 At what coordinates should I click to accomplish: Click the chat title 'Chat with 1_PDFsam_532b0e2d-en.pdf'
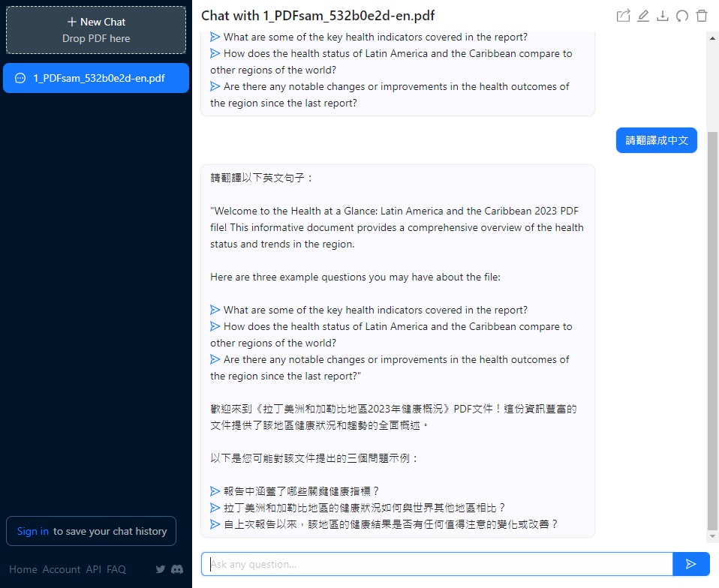[x=317, y=16]
